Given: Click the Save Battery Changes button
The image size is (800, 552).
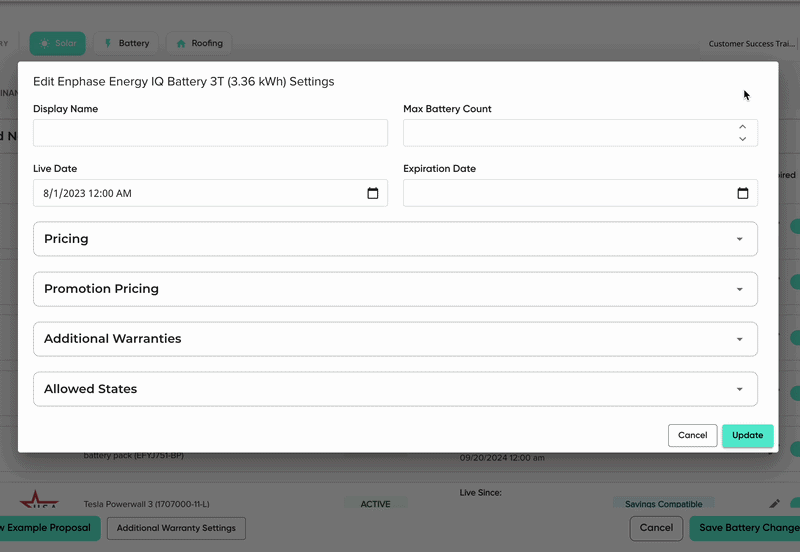Looking at the screenshot, I should pyautogui.click(x=745, y=528).
